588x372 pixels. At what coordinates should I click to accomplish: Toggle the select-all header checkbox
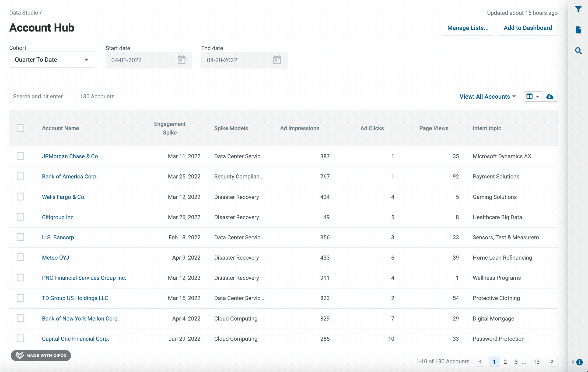pyautogui.click(x=20, y=128)
